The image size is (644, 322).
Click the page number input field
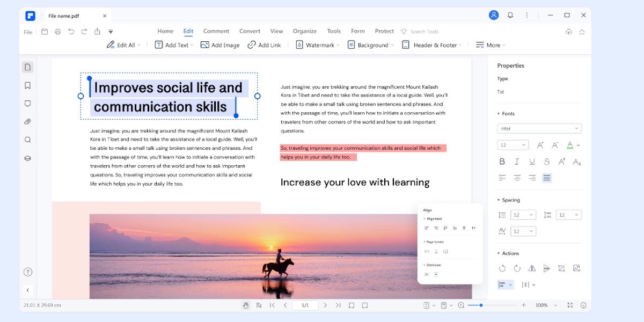click(x=305, y=305)
